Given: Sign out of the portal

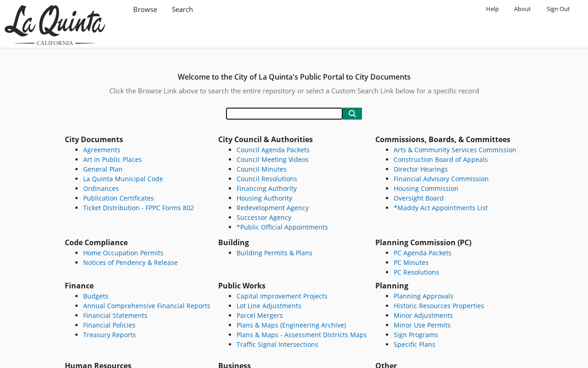Looking at the screenshot, I should click(558, 9).
